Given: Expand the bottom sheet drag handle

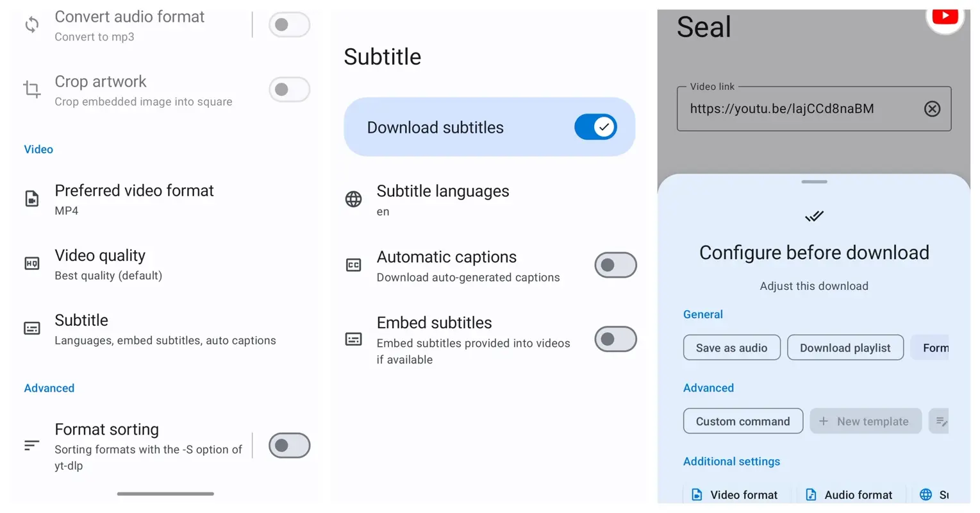Looking at the screenshot, I should [x=813, y=181].
